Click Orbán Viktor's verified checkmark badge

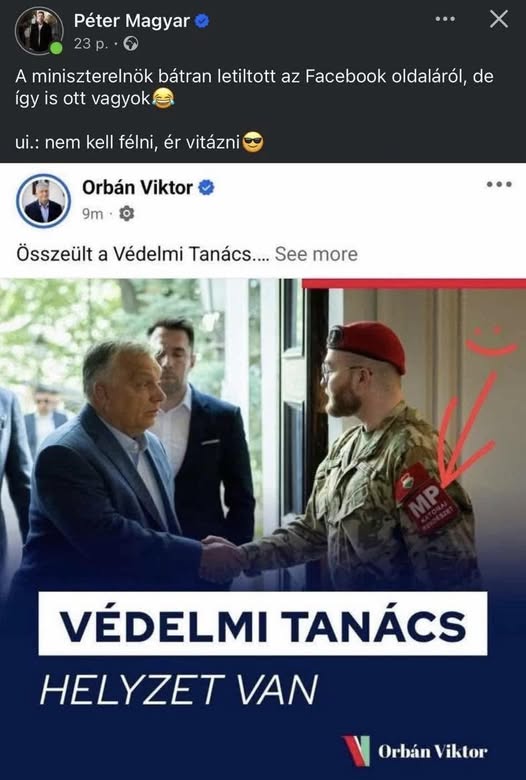click(207, 188)
